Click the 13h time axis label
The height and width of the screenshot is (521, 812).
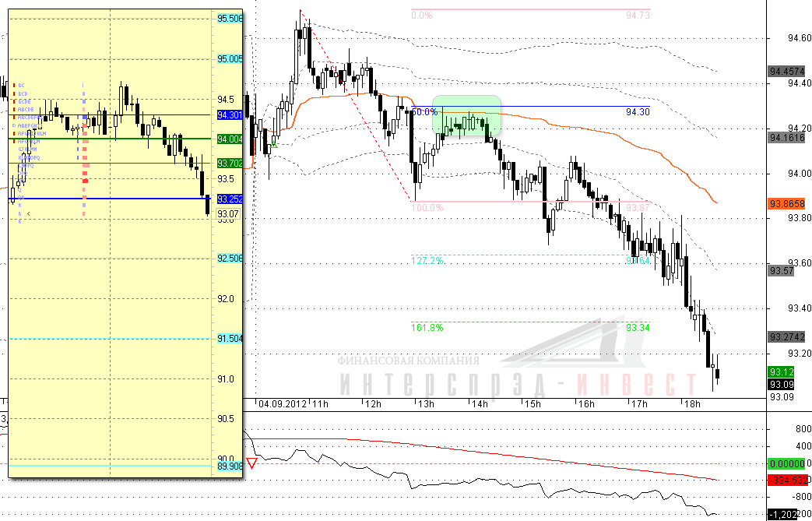pos(427,404)
